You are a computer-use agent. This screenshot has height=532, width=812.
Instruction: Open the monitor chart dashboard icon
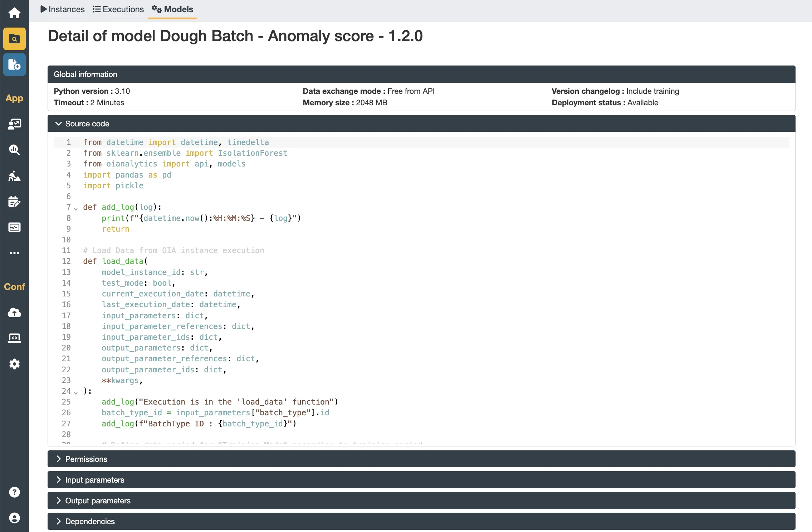14,227
